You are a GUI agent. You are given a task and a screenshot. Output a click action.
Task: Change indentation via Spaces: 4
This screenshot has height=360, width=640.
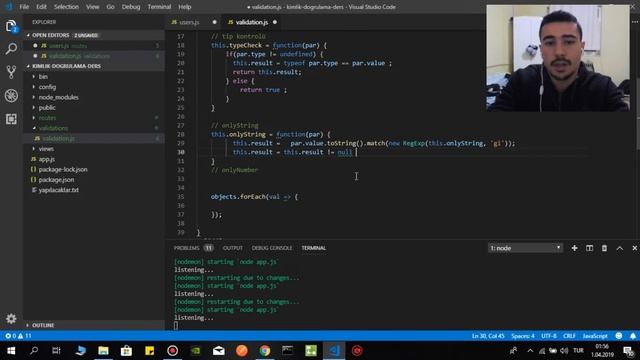point(522,336)
